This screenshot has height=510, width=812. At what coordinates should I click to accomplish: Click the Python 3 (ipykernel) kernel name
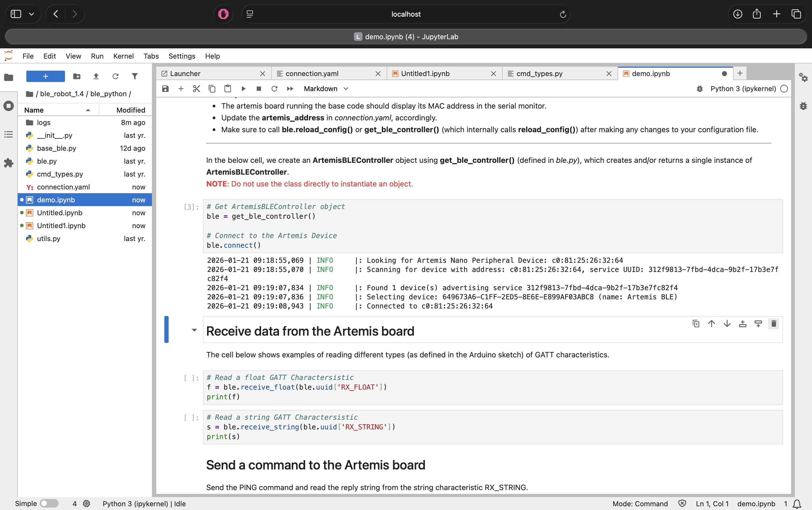click(743, 89)
